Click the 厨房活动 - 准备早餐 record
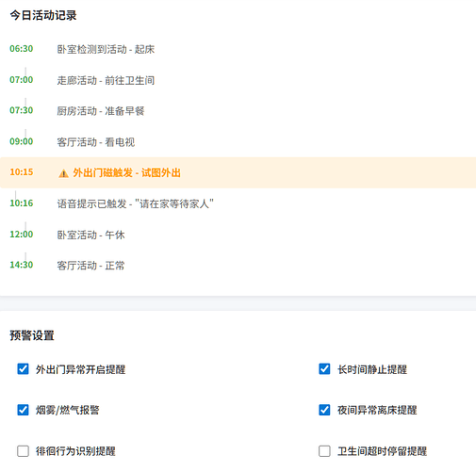This screenshot has width=476, height=471. pyautogui.click(x=101, y=111)
